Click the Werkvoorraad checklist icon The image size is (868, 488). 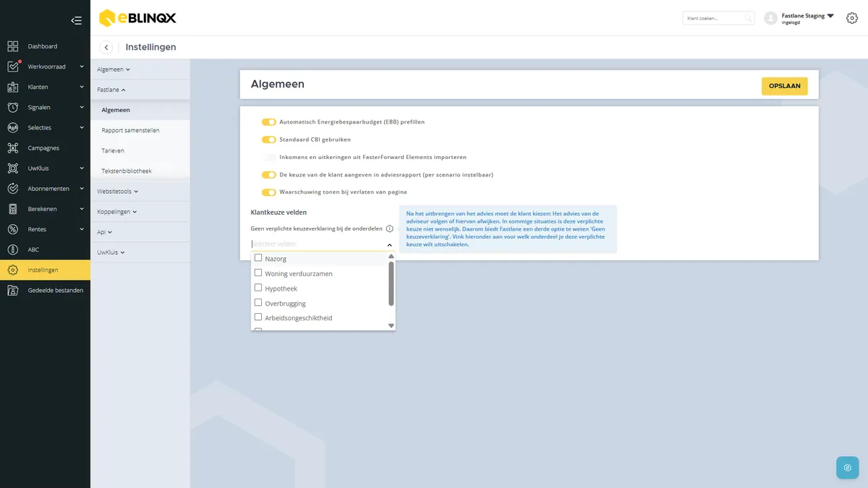13,67
